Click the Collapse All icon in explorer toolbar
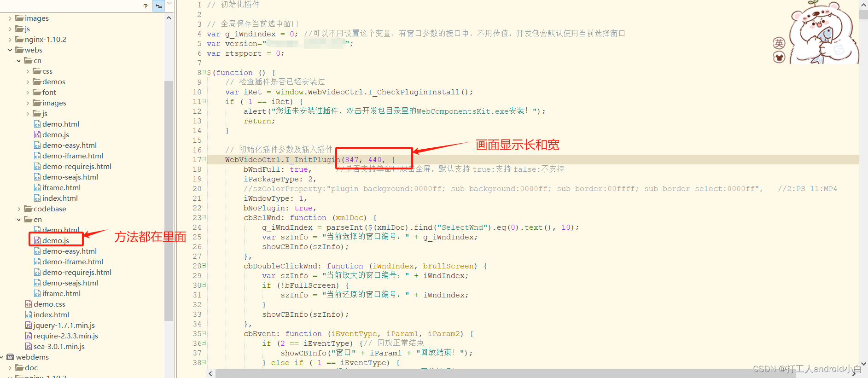The image size is (868, 378). point(146,6)
